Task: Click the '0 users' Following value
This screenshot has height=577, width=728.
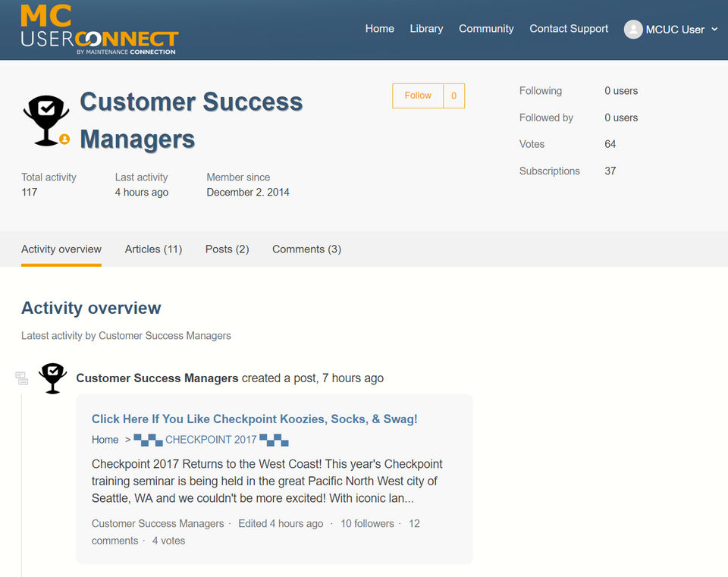Action: 621,91
